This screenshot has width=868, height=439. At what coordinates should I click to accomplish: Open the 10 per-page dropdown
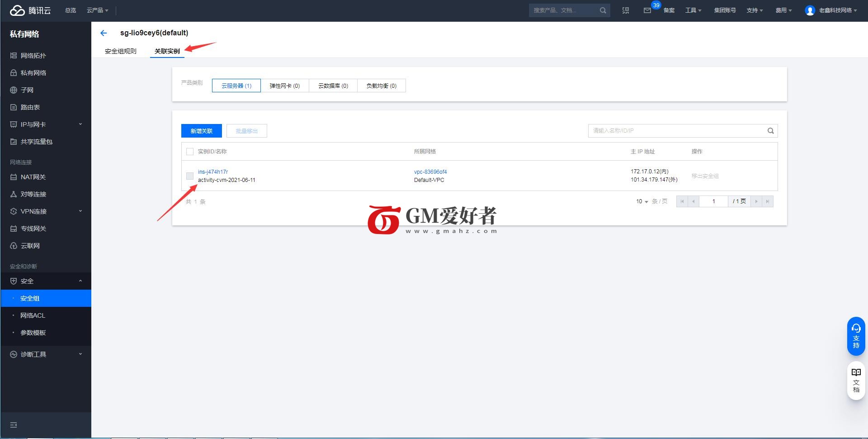[642, 201]
